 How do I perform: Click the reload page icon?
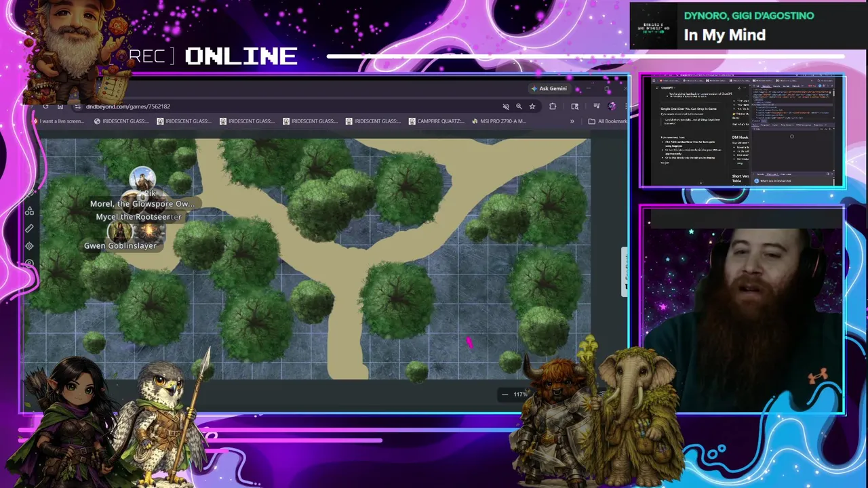point(45,106)
